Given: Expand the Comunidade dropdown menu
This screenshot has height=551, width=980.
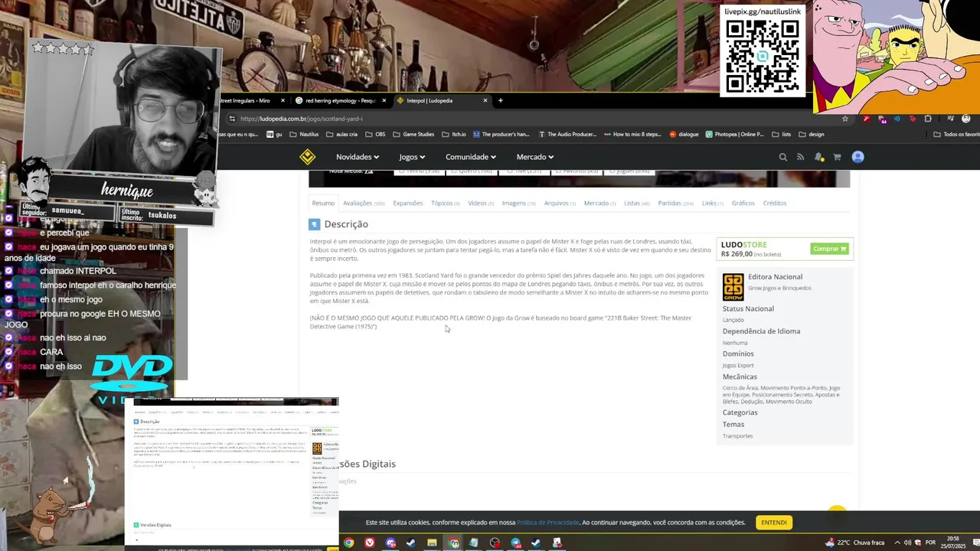Looking at the screenshot, I should coord(471,157).
